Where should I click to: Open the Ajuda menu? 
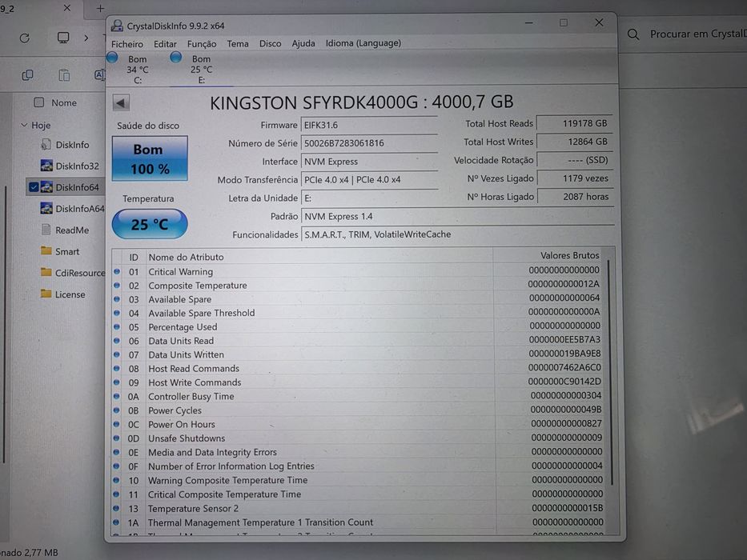pos(303,43)
